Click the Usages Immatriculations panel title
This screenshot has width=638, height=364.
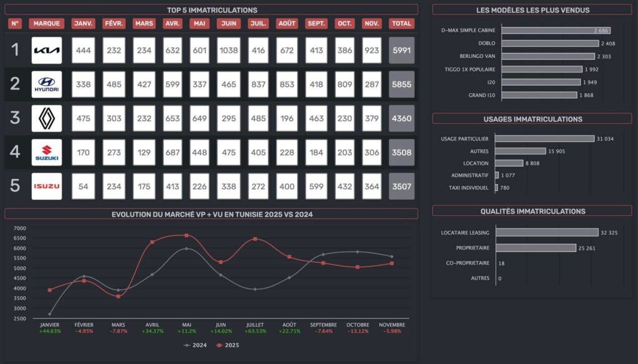coord(532,119)
